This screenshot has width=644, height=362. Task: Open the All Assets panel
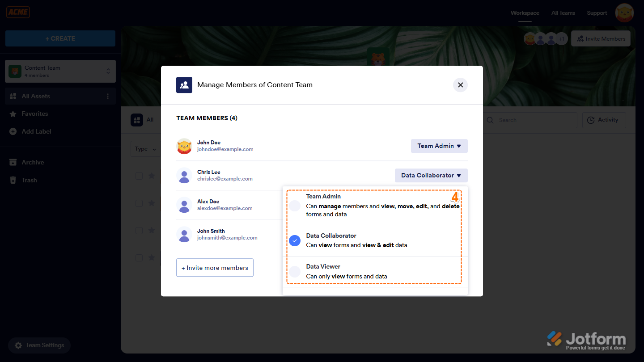tap(36, 96)
